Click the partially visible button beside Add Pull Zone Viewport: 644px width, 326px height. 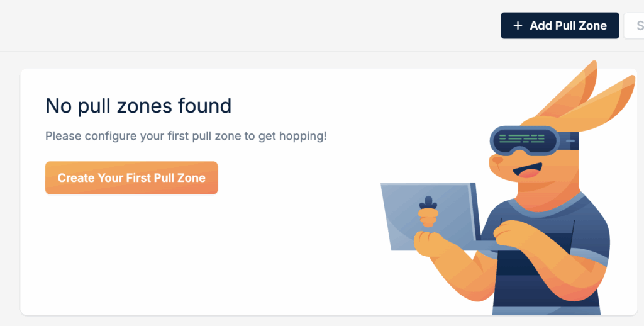click(634, 26)
